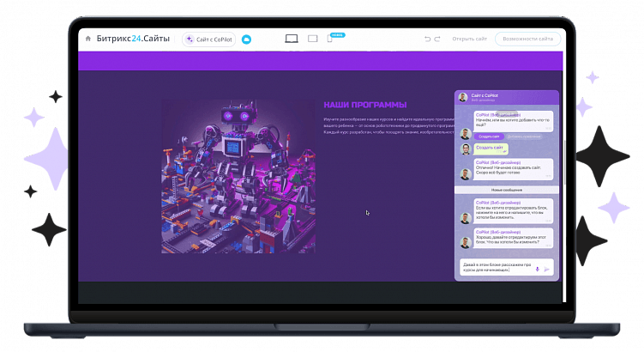
Task: Click the Новые сообщения divider label
Action: coord(507,190)
